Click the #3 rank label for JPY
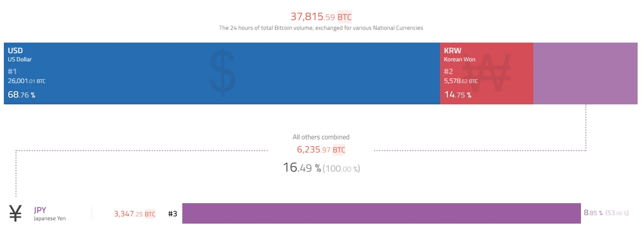The height and width of the screenshot is (230, 644). tap(172, 214)
